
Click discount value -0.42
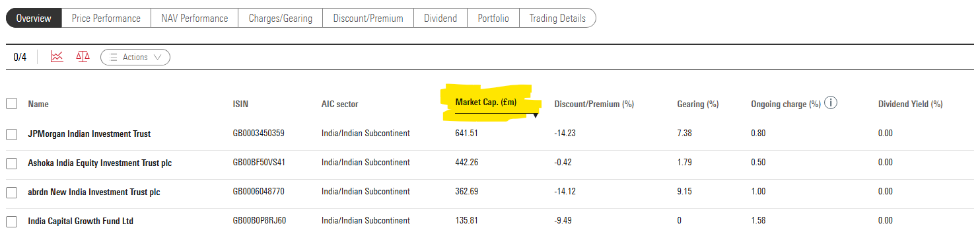coord(563,163)
